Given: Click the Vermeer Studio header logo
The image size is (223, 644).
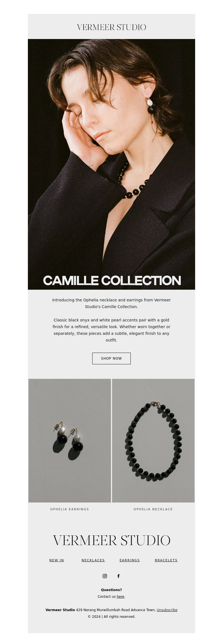Looking at the screenshot, I should tap(111, 27).
